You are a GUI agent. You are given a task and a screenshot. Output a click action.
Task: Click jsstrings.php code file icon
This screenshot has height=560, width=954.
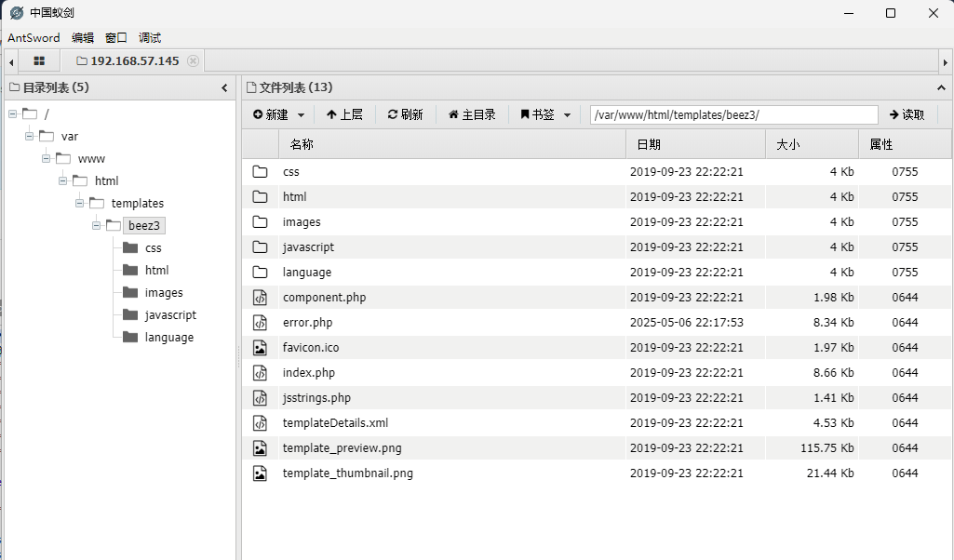(x=260, y=397)
